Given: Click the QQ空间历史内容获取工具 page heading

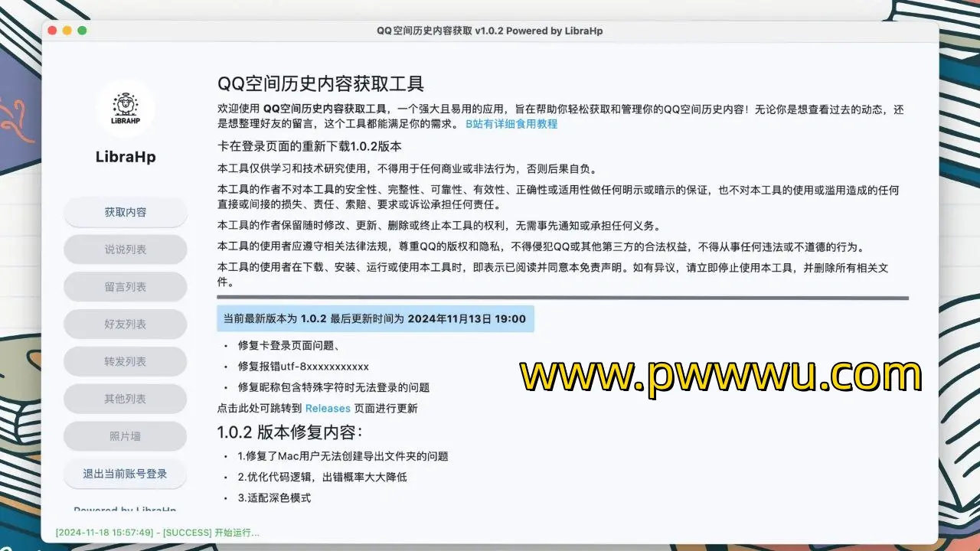Looking at the screenshot, I should pos(320,84).
